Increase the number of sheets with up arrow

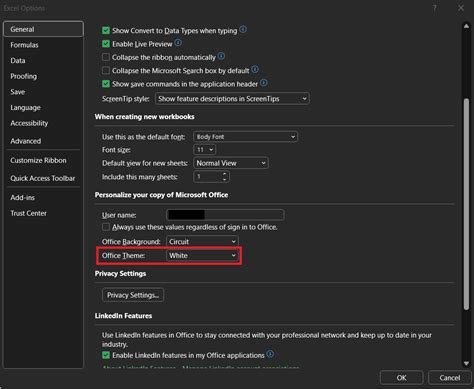[x=225, y=174]
